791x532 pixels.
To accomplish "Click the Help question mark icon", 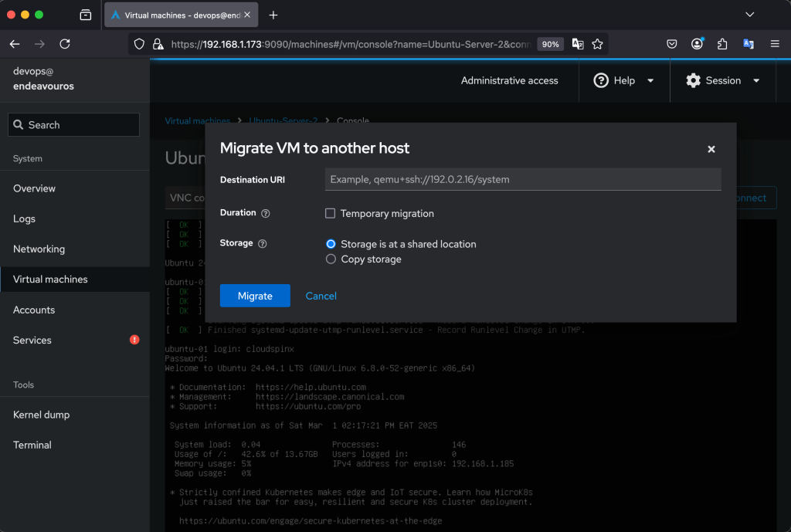I will click(601, 80).
